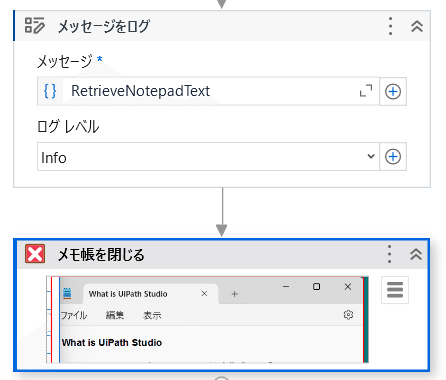Minimize the Notepad window in thumbnail
Viewport: 446px width, 380px height.
[x=286, y=287]
